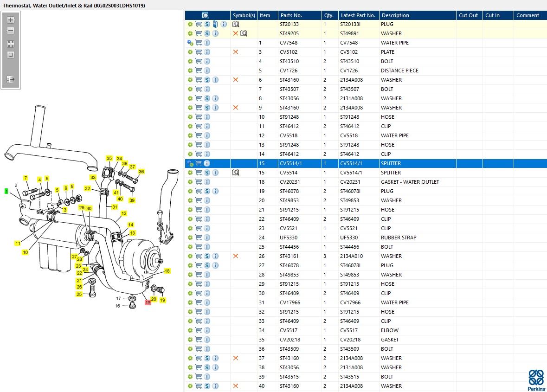Add CV20218 GASKET to cart
Image resolution: width=547 pixels, height=392 pixels.
click(199, 340)
